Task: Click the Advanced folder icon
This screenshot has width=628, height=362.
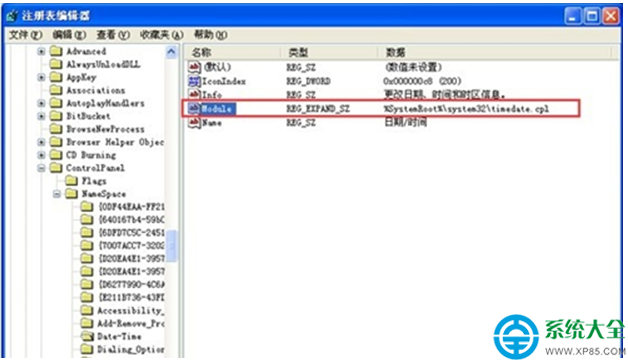Action: pos(56,51)
